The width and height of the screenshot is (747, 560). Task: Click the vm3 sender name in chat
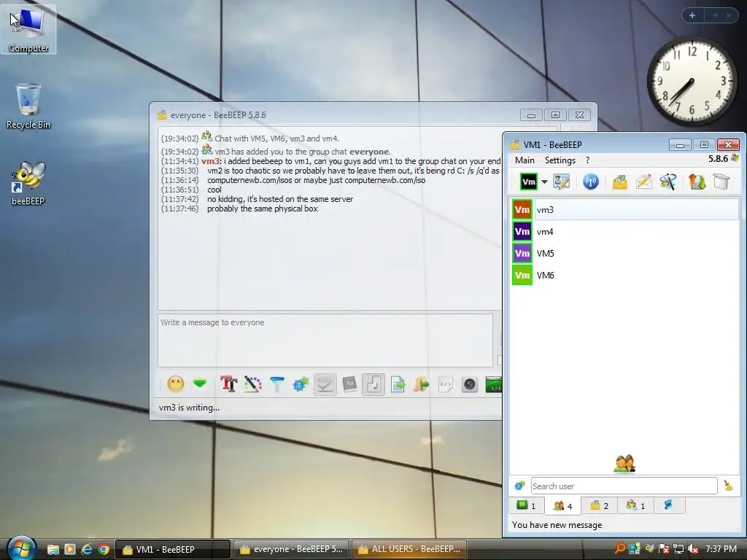point(211,161)
